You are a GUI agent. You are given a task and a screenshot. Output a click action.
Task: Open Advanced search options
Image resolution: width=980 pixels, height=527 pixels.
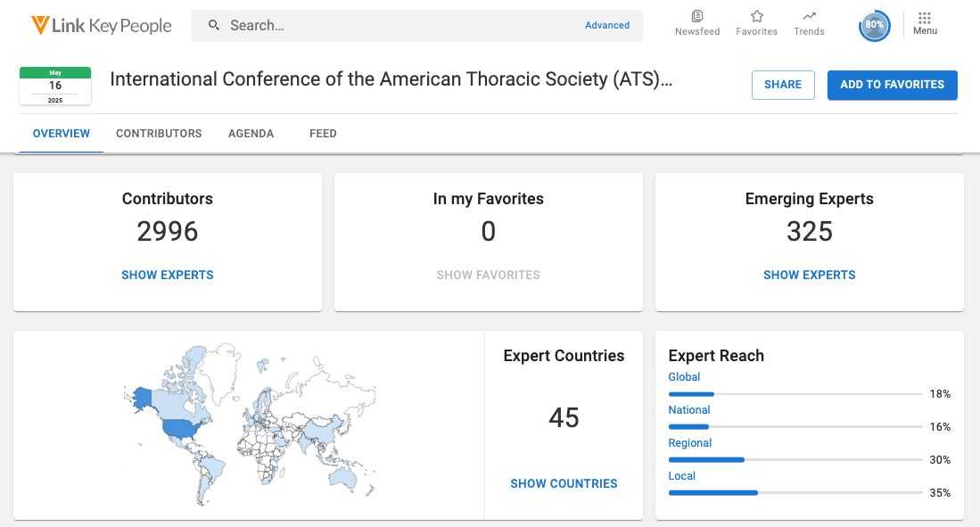click(x=607, y=26)
